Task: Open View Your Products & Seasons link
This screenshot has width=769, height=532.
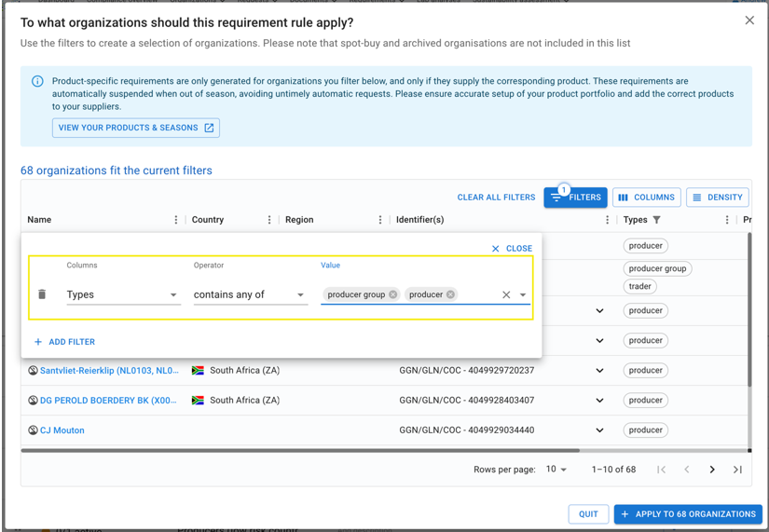Action: click(x=136, y=128)
